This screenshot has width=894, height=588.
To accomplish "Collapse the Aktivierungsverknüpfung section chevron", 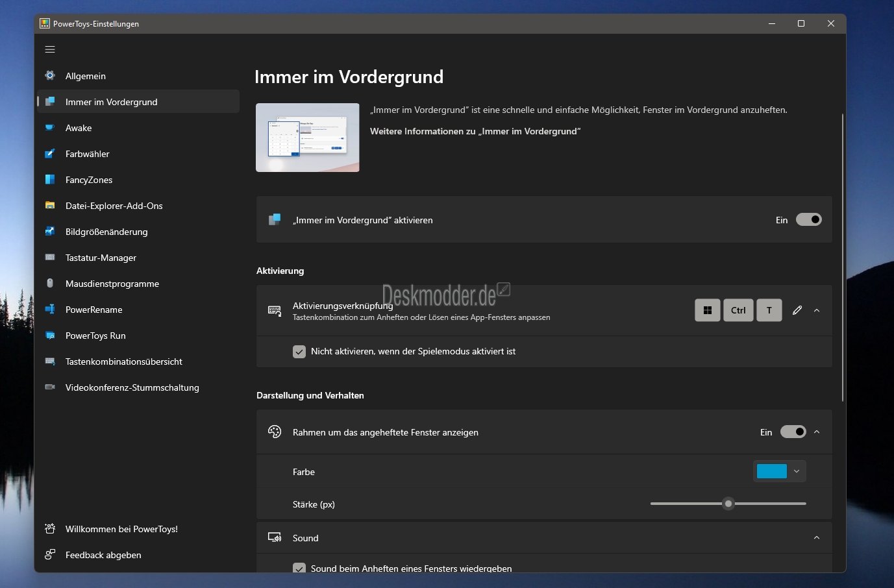I will click(x=817, y=310).
